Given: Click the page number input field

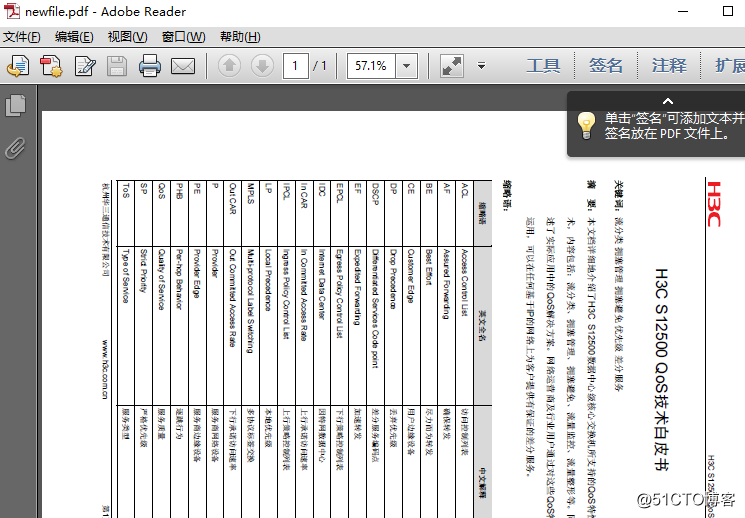Looking at the screenshot, I should click(x=296, y=66).
